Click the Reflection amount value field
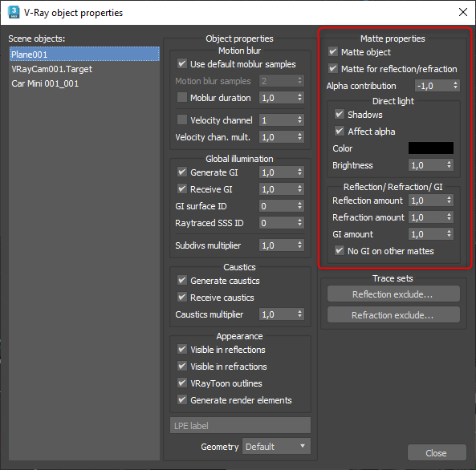Viewport: 476px width, 470px height. pyautogui.click(x=427, y=201)
